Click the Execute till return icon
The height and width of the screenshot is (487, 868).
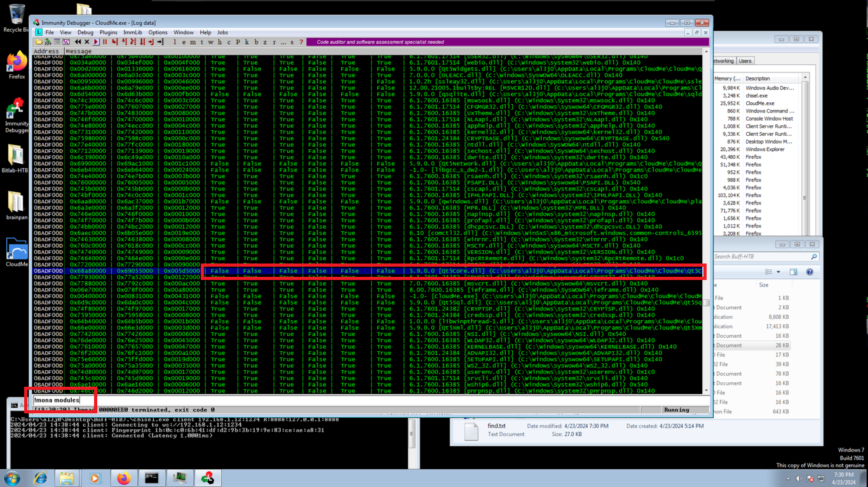point(151,42)
